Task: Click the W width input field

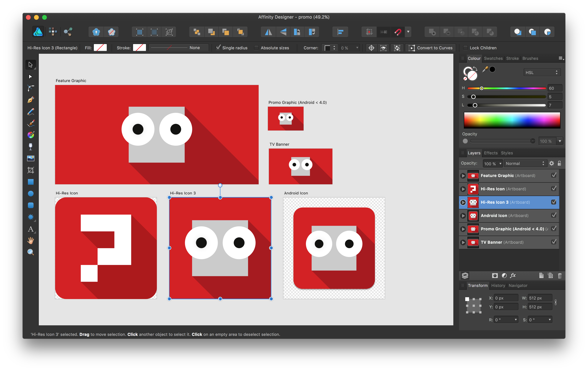Action: pos(540,298)
